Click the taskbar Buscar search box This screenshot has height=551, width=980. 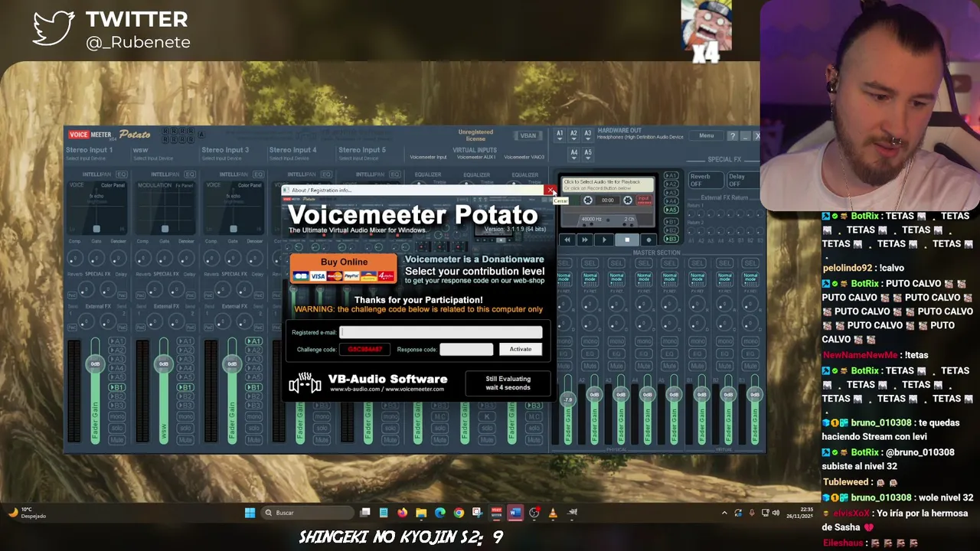308,513
